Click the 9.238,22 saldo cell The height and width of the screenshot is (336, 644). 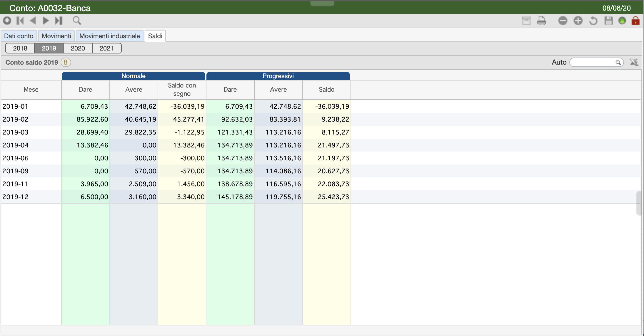pos(327,119)
